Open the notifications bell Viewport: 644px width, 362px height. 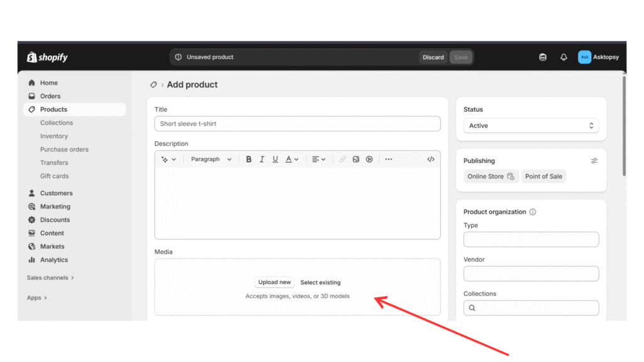[x=563, y=57]
